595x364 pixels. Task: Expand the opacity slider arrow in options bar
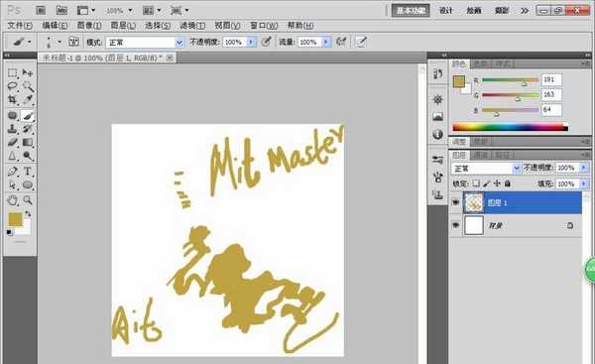pos(251,42)
